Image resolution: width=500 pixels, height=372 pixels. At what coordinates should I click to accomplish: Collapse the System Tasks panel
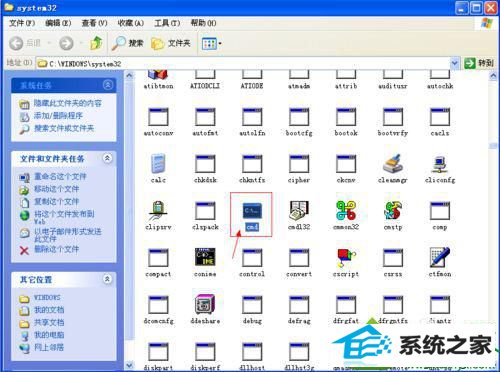tap(108, 85)
